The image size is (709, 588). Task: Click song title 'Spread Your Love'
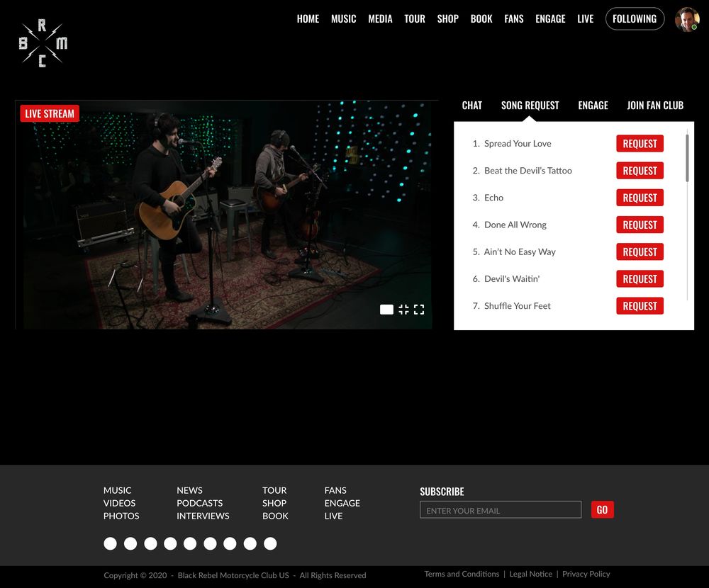point(518,143)
